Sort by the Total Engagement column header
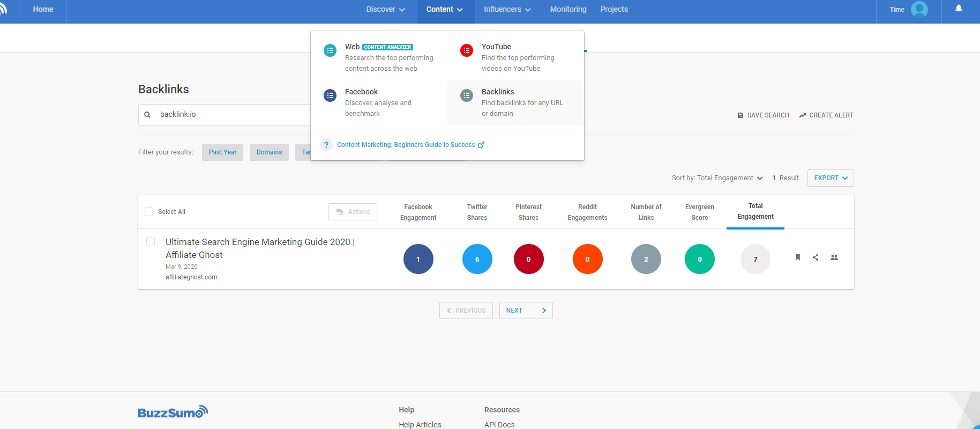Viewport: 980px width, 429px height. [755, 211]
